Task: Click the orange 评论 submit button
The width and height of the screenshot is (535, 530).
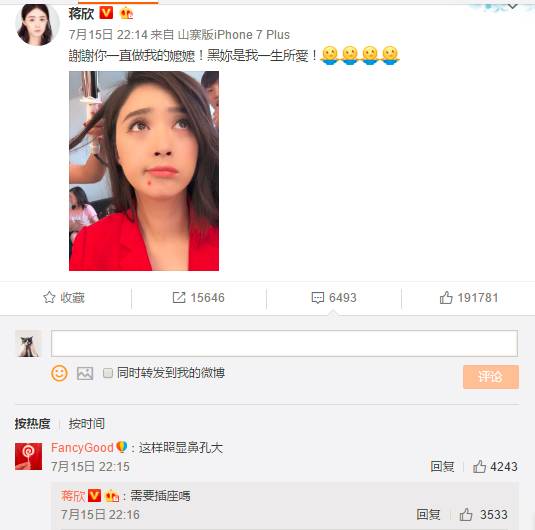Action: pyautogui.click(x=491, y=377)
